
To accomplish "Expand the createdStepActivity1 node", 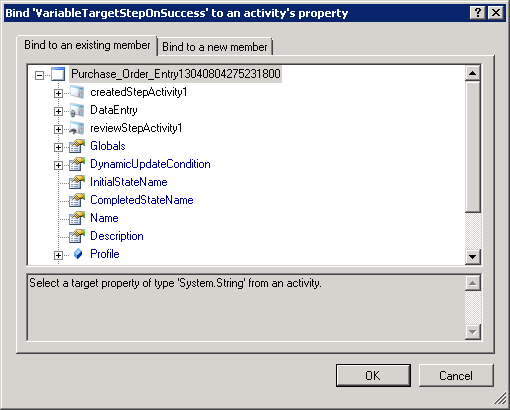I will pos(58,93).
